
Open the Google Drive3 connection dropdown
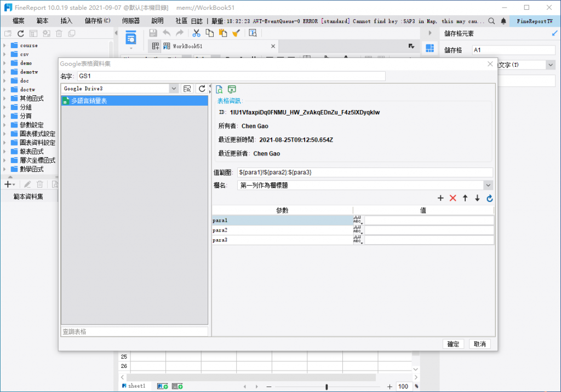174,88
